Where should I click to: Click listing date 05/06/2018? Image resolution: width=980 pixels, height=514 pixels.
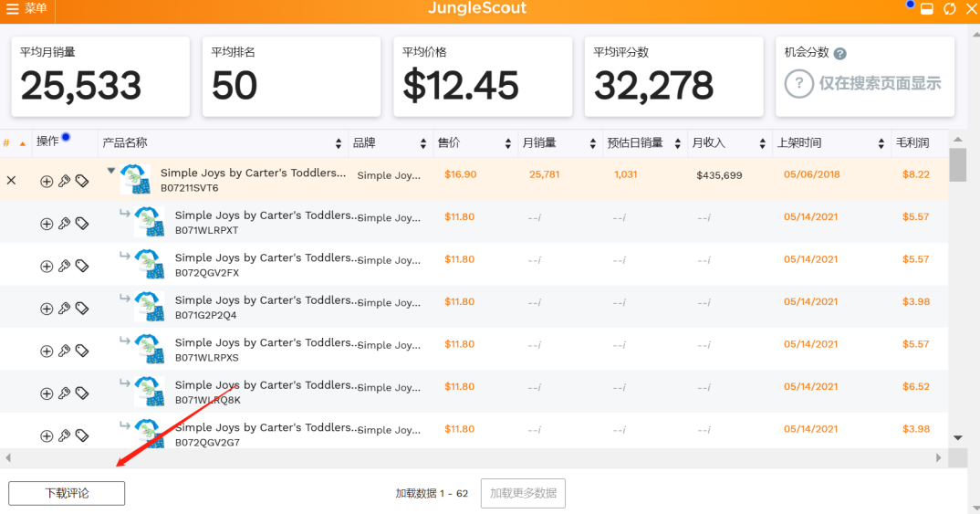(x=812, y=174)
